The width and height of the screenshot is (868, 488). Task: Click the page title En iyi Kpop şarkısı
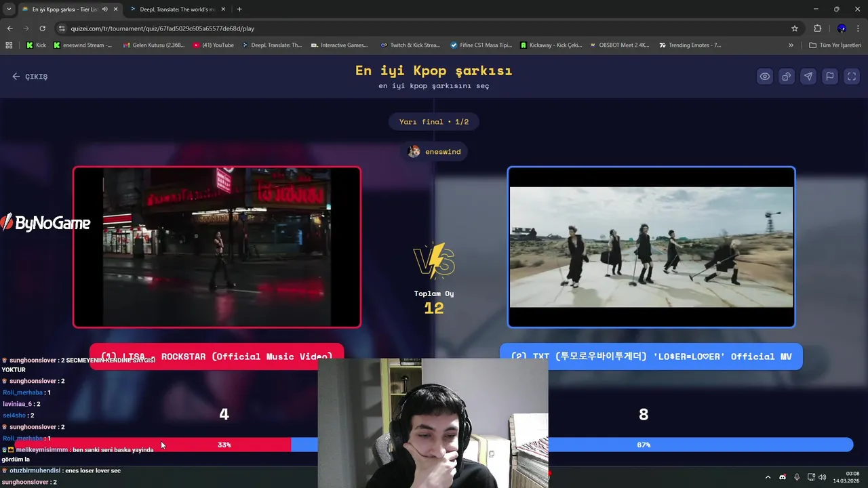pyautogui.click(x=434, y=70)
